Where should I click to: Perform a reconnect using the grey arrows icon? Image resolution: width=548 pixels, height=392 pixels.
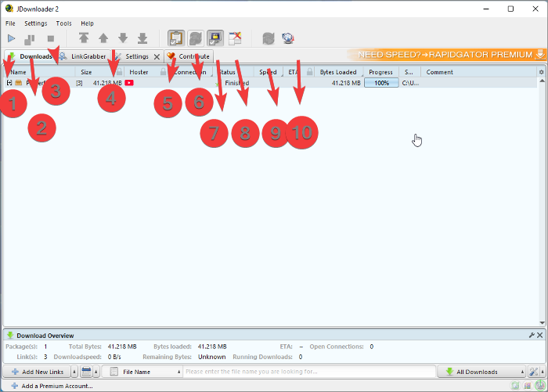point(269,38)
